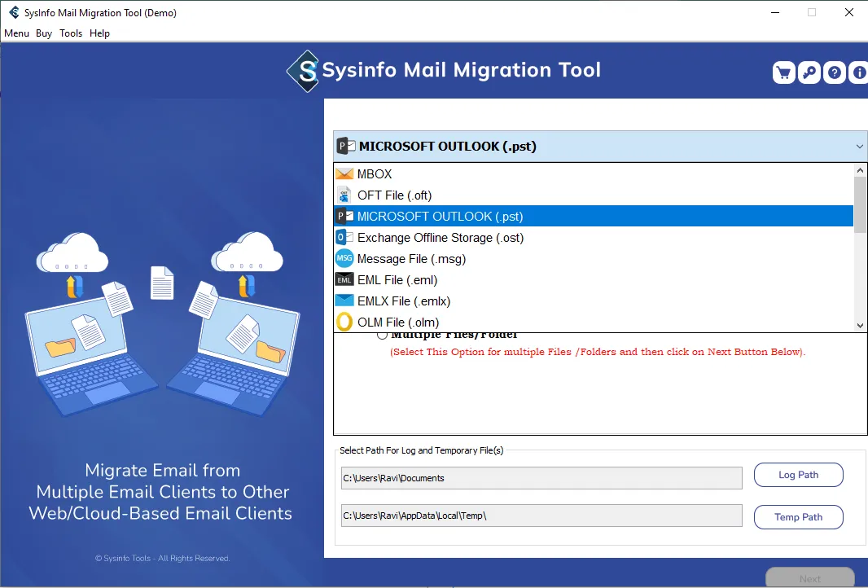Click the Sysinfo S logo in header

pyautogui.click(x=303, y=71)
